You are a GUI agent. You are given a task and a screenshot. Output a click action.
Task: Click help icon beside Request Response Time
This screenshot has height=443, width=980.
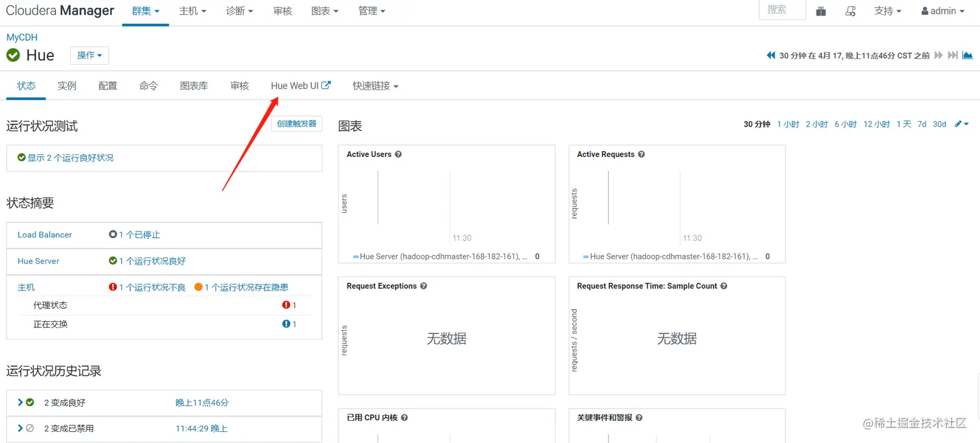pyautogui.click(x=724, y=286)
